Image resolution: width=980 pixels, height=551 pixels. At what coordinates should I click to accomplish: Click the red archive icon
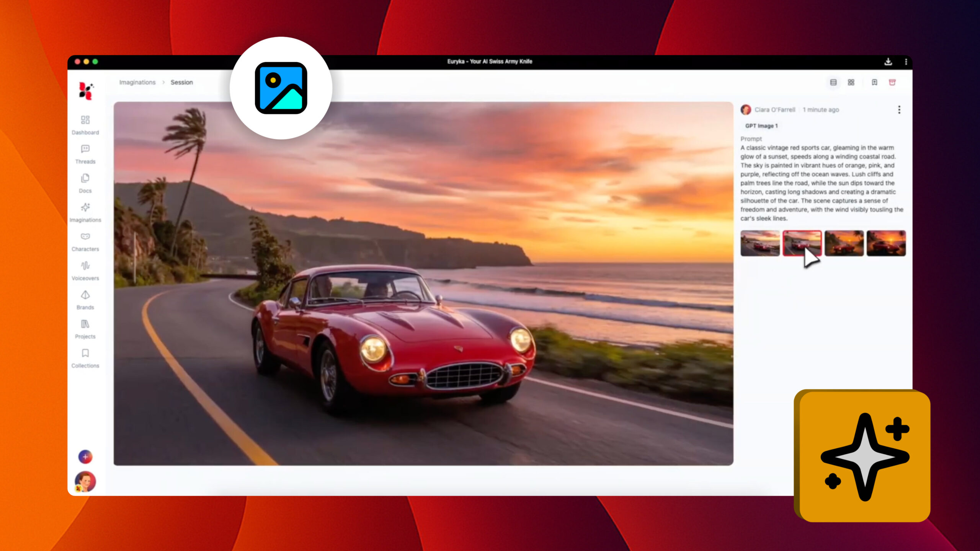pos(892,82)
